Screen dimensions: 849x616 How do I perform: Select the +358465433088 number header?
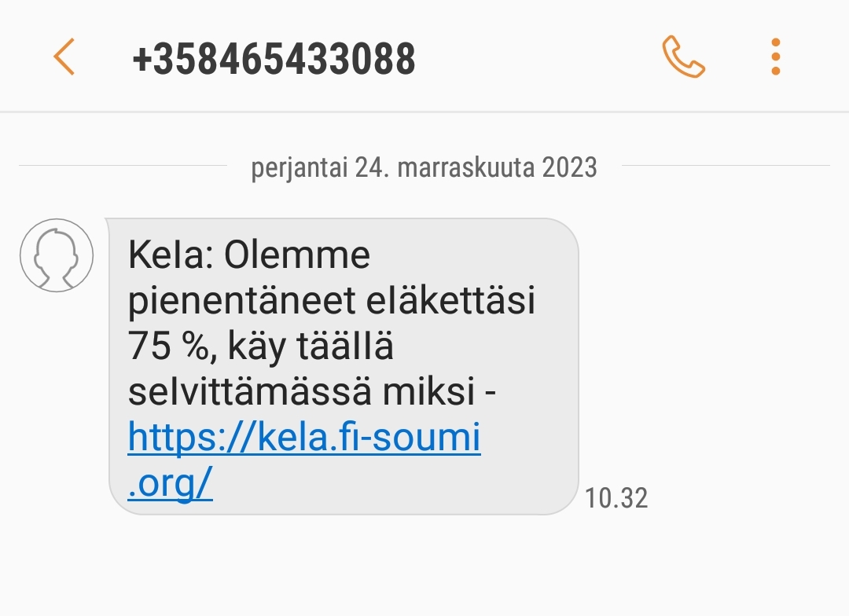274,58
